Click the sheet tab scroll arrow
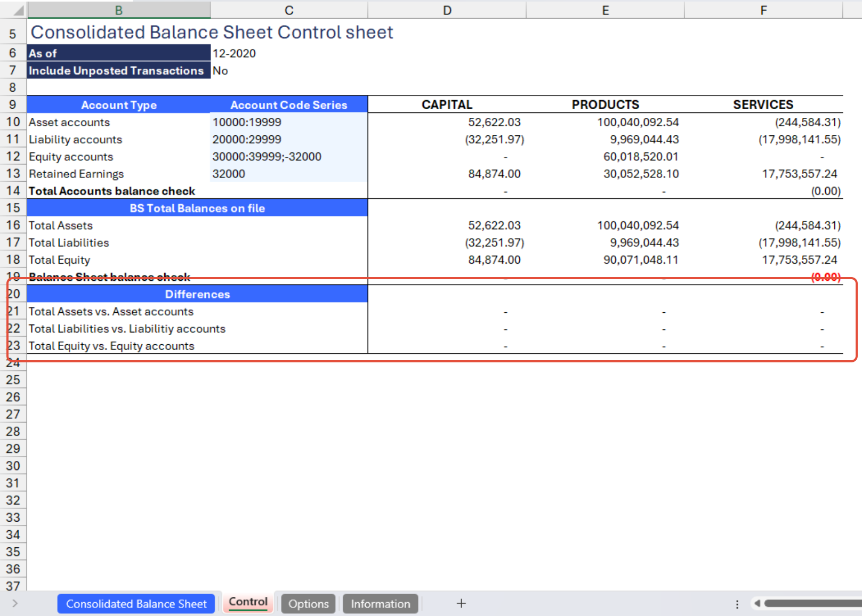Viewport: 862px width, 616px height. point(15,603)
